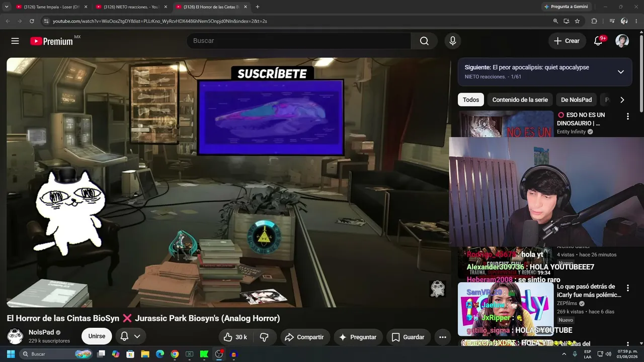Open Microsoft Store from taskbar

pos(130,354)
